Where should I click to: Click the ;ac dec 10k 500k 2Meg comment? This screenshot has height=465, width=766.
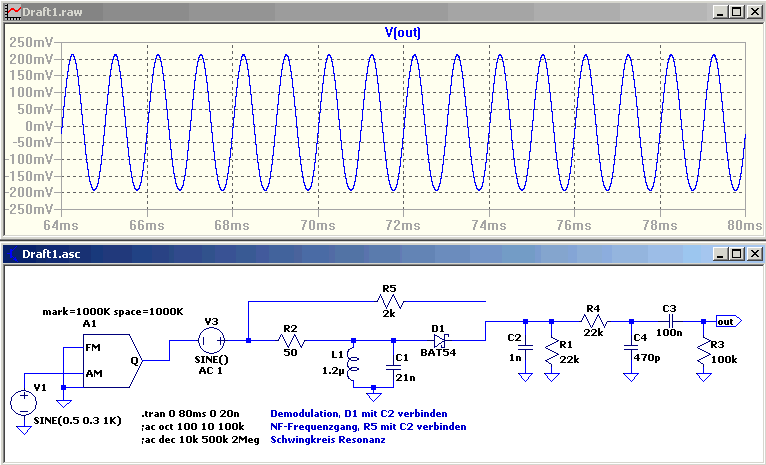tap(202, 440)
